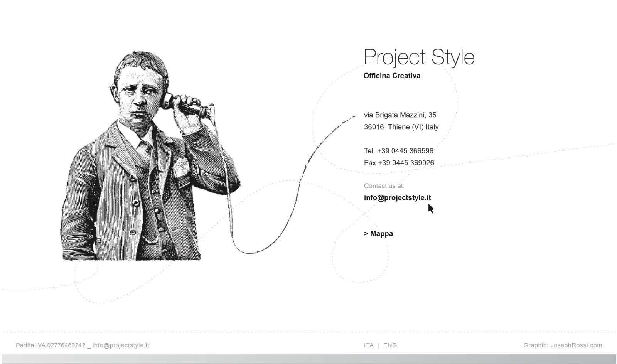
Task: Click the Fax +39 0445 369926 line
Action: [399, 163]
